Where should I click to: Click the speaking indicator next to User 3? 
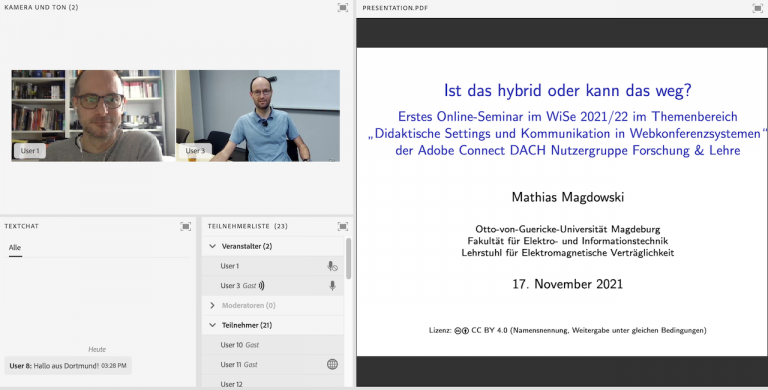262,286
